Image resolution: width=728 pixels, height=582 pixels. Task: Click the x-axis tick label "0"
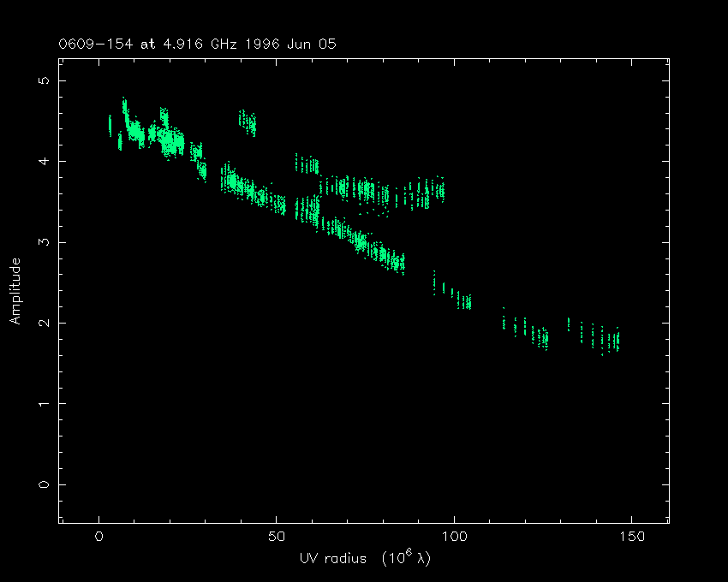(99, 537)
